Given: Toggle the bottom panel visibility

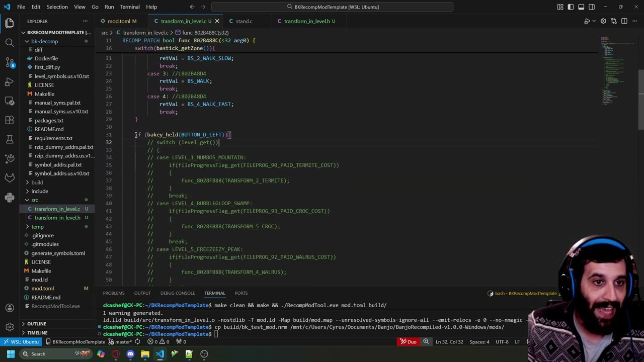Looking at the screenshot, I should tap(581, 7).
